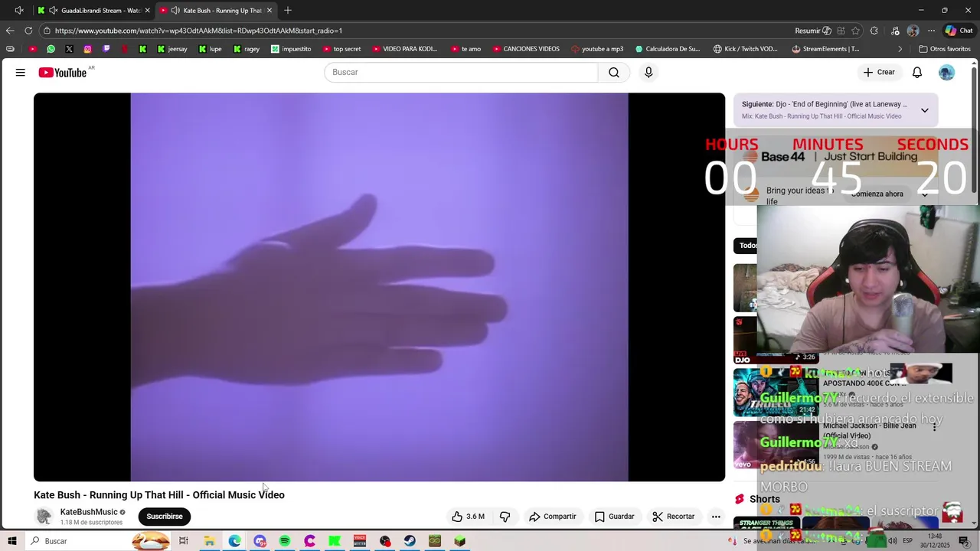Screen dimensions: 980x551
Task: Start voice search with microphone icon
Action: tap(648, 72)
